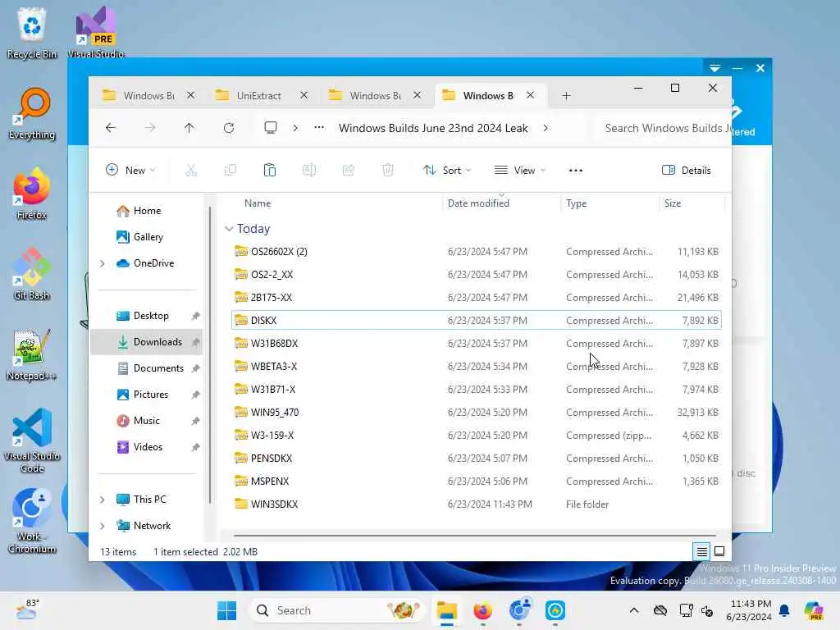The width and height of the screenshot is (840, 630).
Task: Open the Windows Start menu
Action: click(226, 610)
